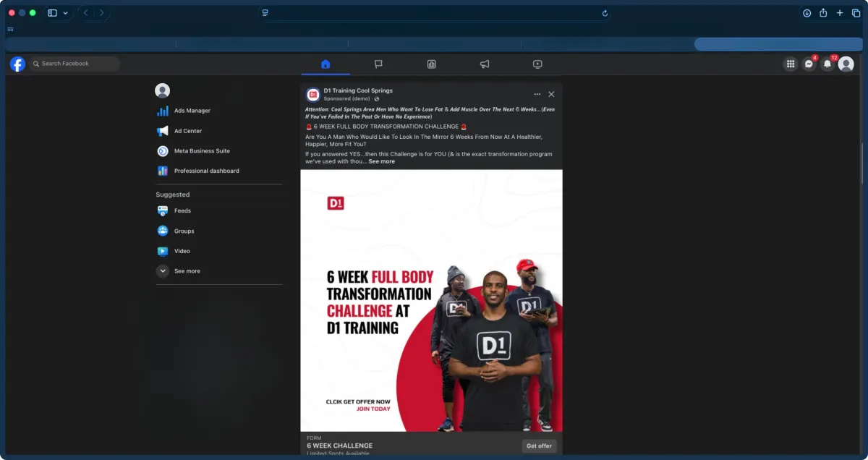The height and width of the screenshot is (460, 868).
Task: Click the Professional dashboard icon
Action: click(163, 171)
